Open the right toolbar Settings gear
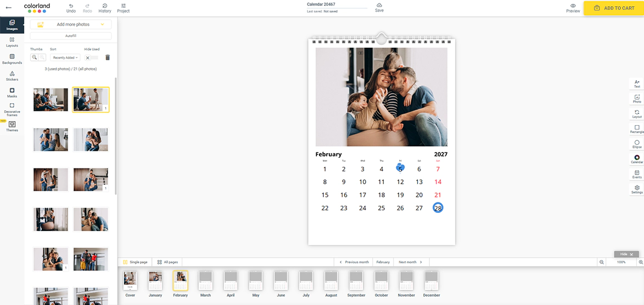The image size is (644, 305). pos(637,190)
